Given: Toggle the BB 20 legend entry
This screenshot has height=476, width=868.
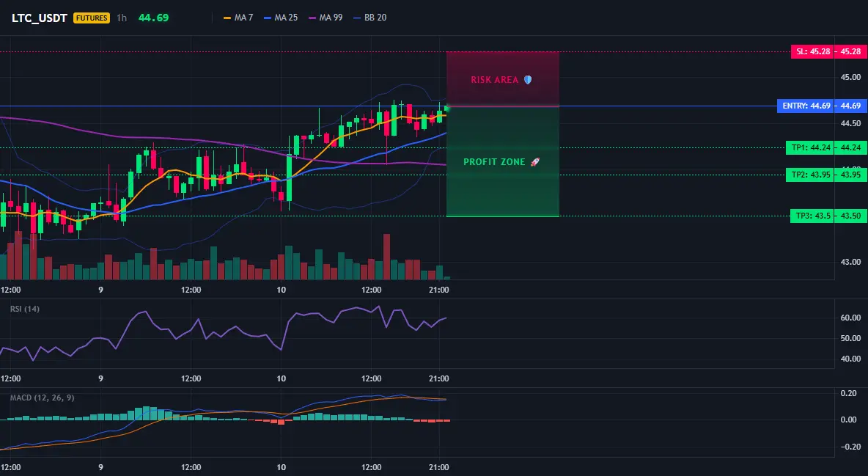Looking at the screenshot, I should click(x=369, y=18).
